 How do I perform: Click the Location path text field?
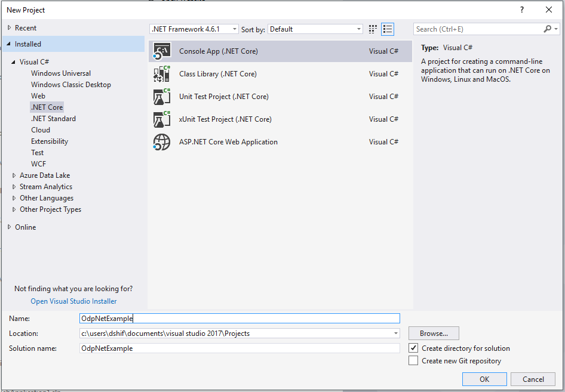point(236,334)
